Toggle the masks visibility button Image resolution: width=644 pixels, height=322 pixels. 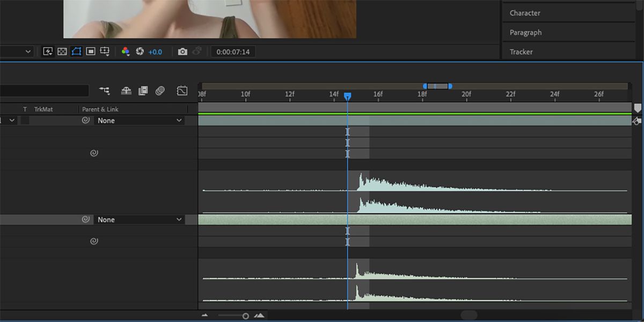click(77, 51)
